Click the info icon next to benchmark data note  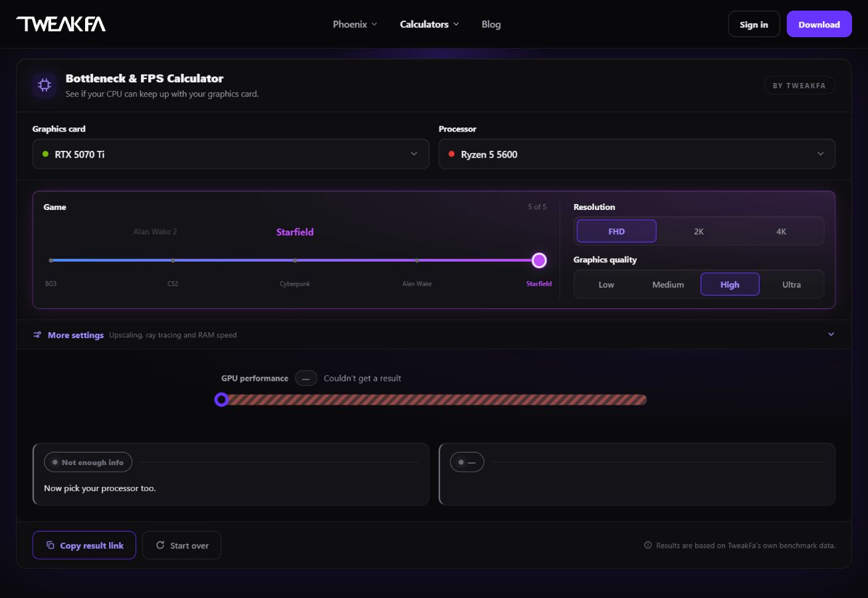click(648, 546)
